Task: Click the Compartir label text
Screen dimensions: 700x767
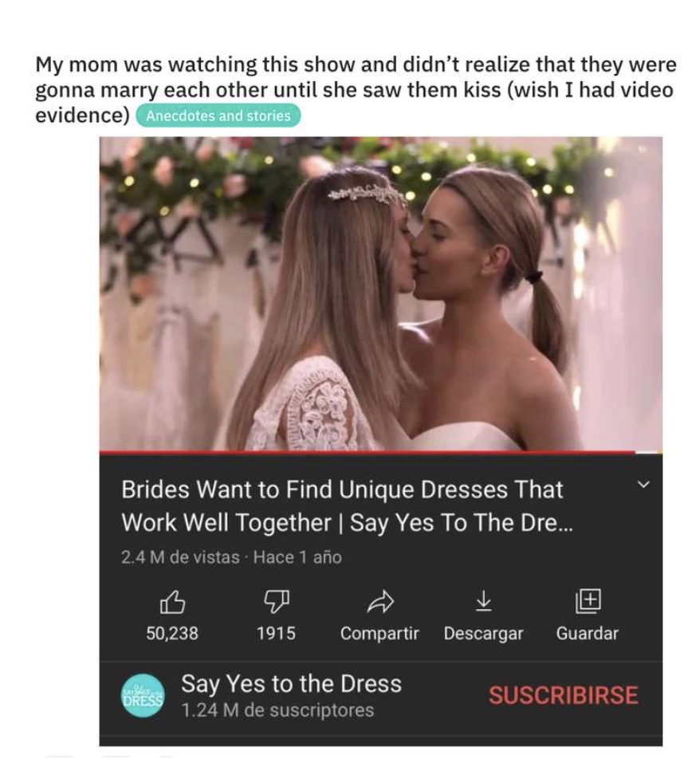Action: (380, 634)
